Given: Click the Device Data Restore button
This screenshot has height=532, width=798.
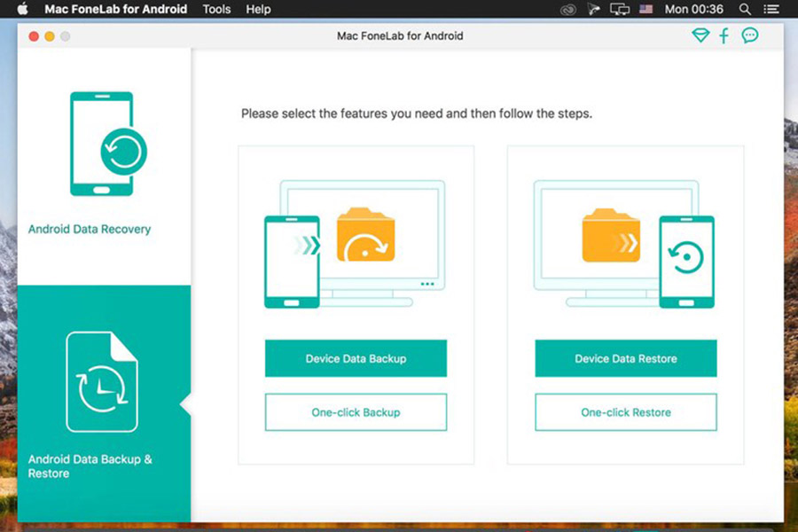Looking at the screenshot, I should [626, 358].
